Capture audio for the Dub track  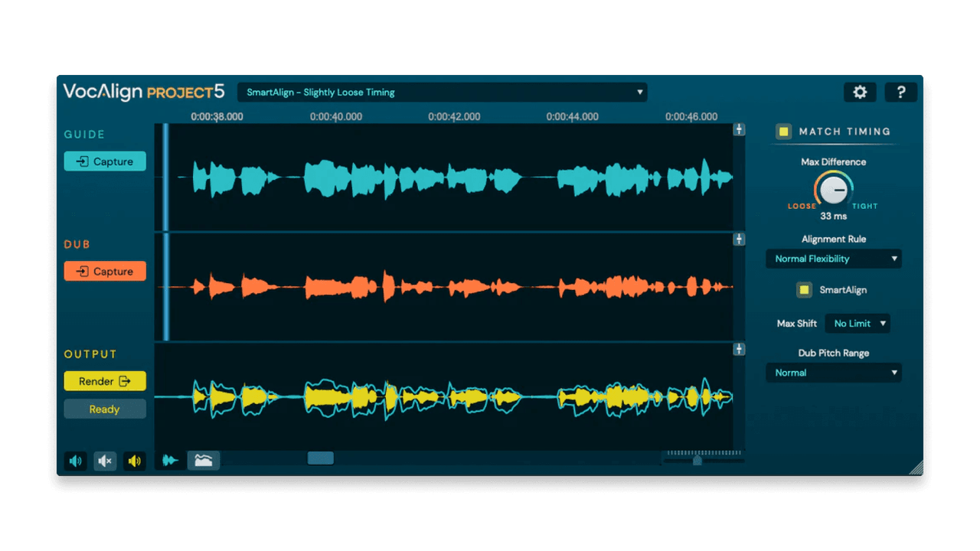105,271
